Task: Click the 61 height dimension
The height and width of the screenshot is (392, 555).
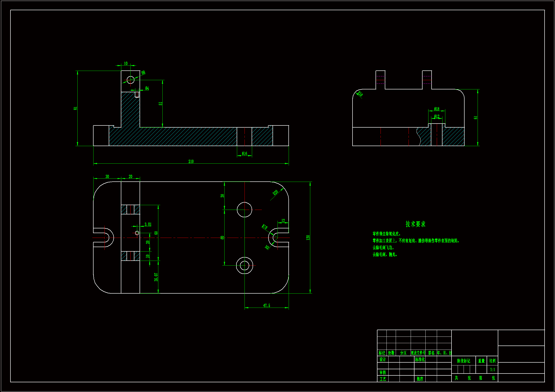Action: tap(475, 117)
